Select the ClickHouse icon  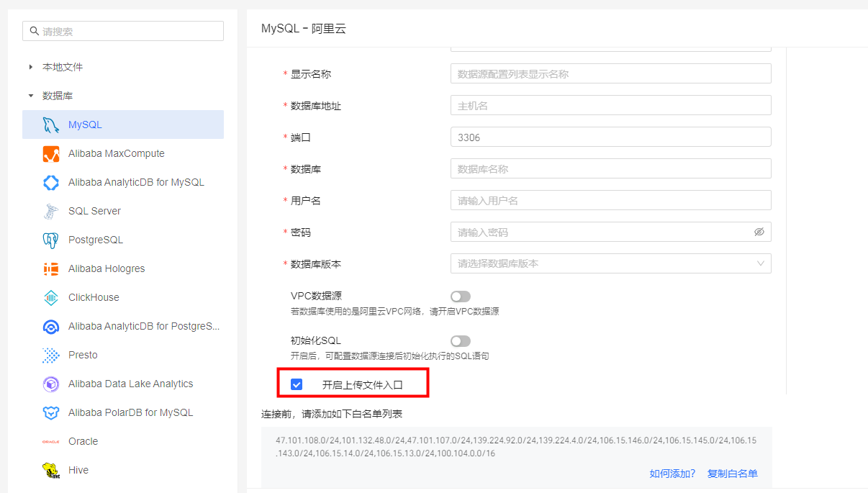[50, 297]
